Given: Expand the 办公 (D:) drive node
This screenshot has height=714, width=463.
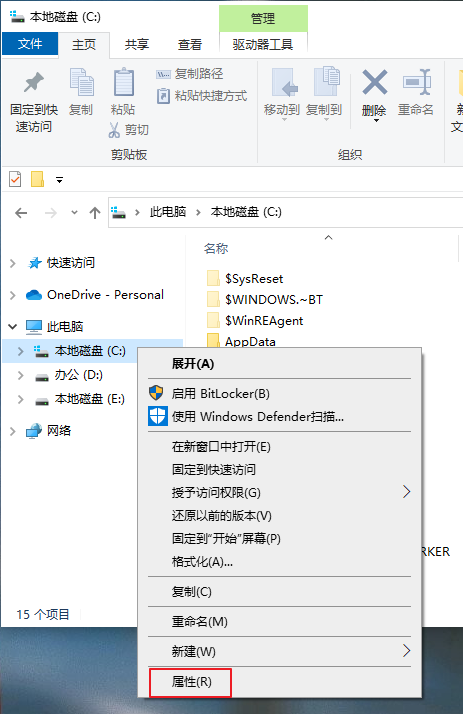Looking at the screenshot, I should pos(20,375).
